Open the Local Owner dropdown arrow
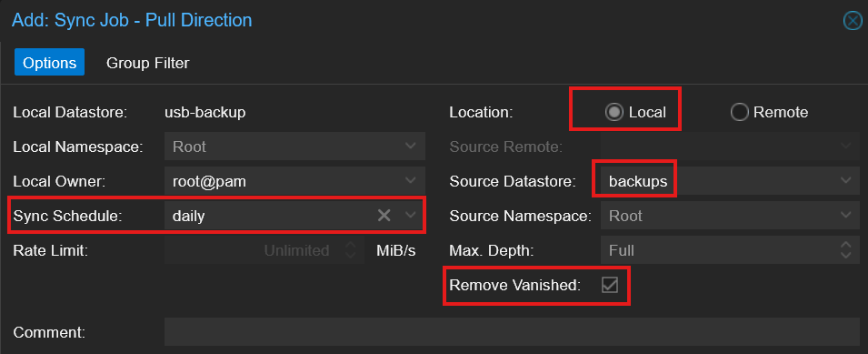 pyautogui.click(x=410, y=181)
